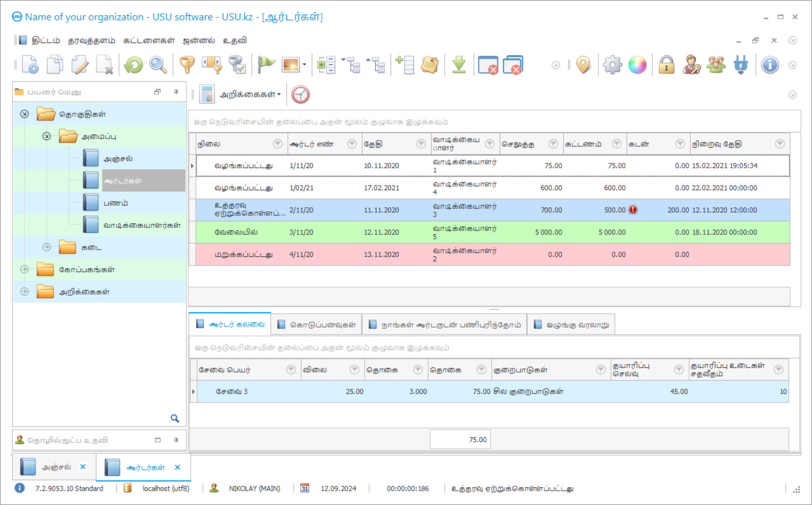Close the அஞ்சல் window tab
The width and height of the screenshot is (812, 505).
[83, 467]
